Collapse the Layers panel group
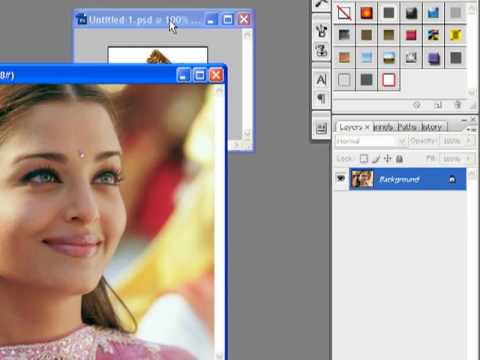This screenshot has width=480, height=360. pyautogui.click(x=465, y=119)
